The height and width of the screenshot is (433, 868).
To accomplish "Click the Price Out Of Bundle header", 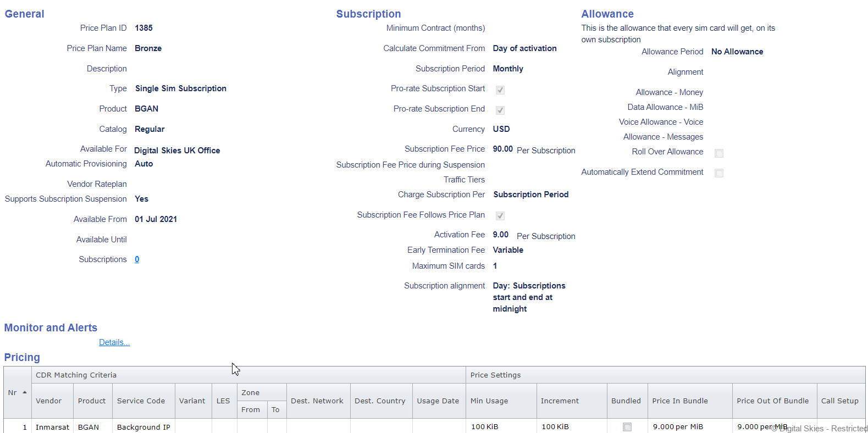I will [x=772, y=401].
